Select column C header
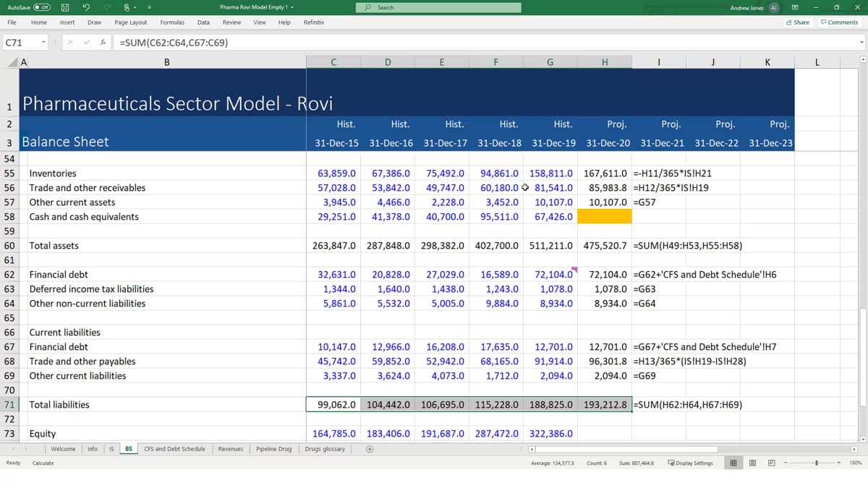Screen dimensions: 868x488 tap(333, 62)
